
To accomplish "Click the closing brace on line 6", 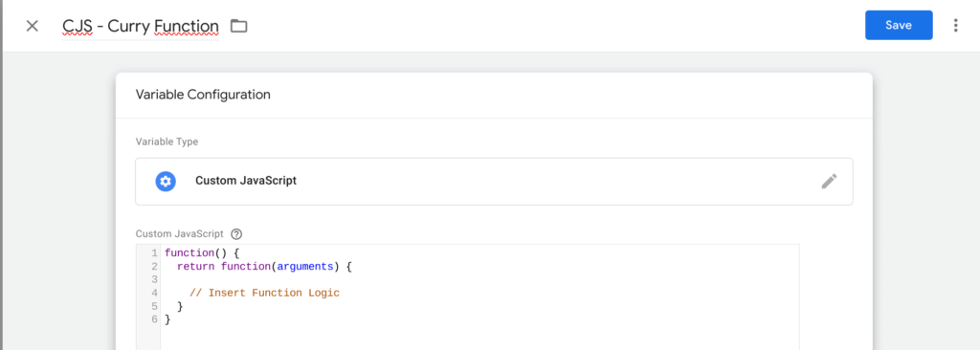I will point(167,319).
